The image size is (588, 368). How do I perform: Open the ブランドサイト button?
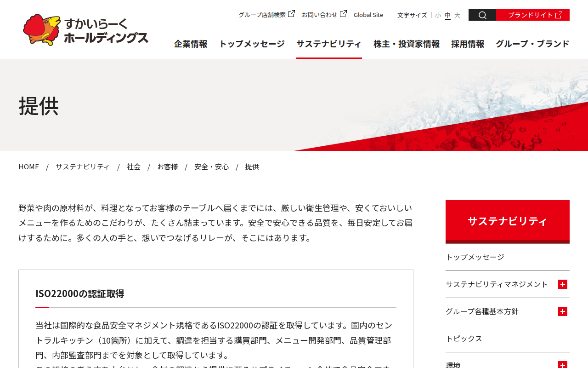pyautogui.click(x=533, y=15)
